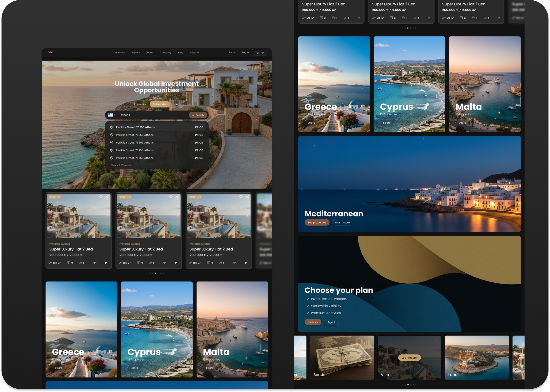This screenshot has width=550, height=392.
Task: Select the third carousel pagination dot
Action: click(155, 273)
